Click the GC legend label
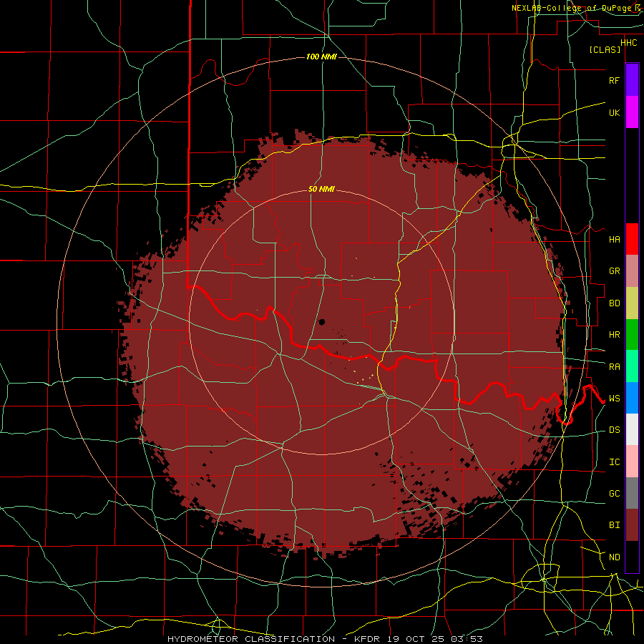Viewport: 644px width, 644px height. 615,494
